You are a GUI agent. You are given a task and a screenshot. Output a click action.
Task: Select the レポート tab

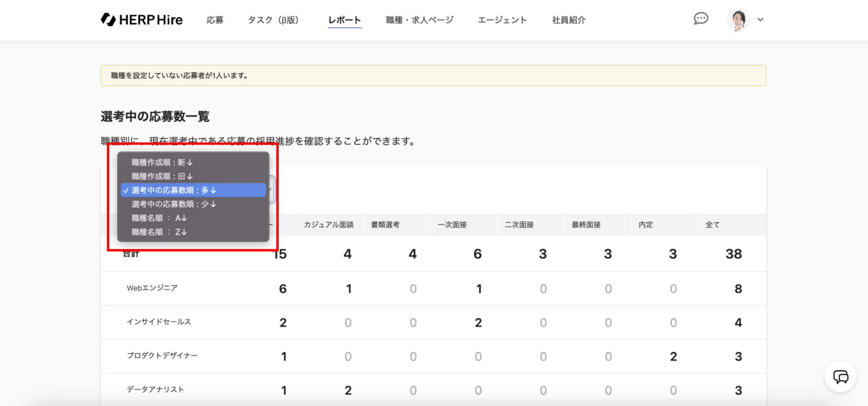[345, 20]
